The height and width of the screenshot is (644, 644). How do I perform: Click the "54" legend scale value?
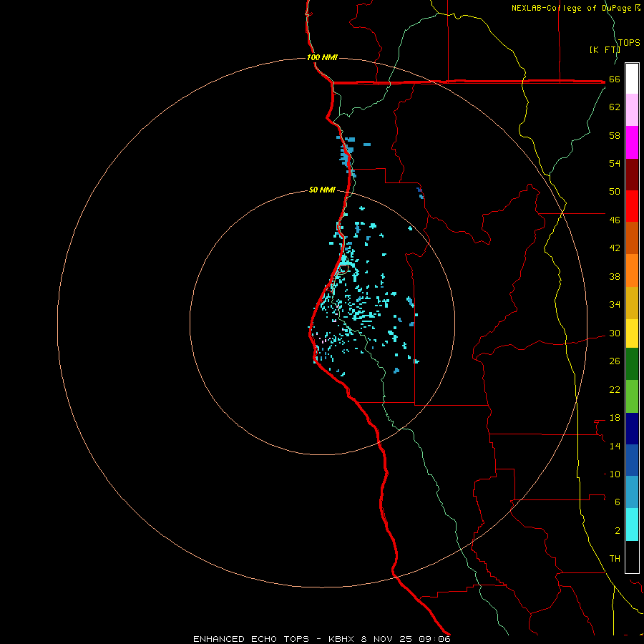[615, 163]
